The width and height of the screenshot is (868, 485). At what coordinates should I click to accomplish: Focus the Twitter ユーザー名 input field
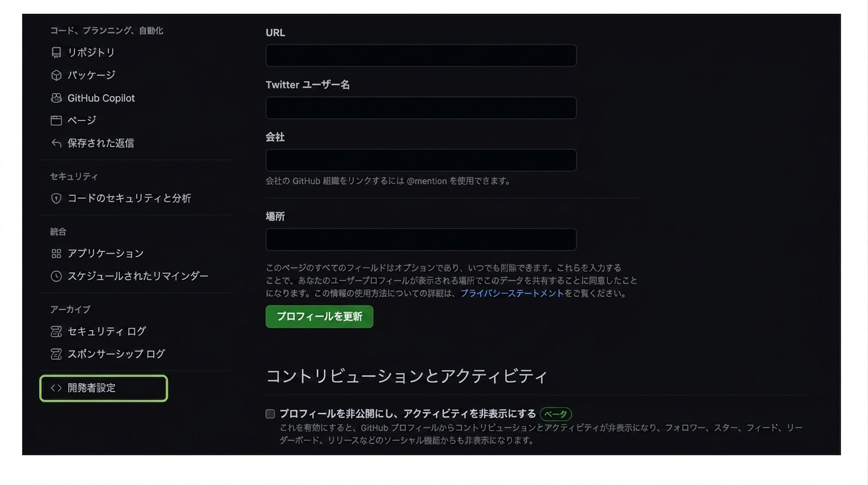click(x=421, y=108)
